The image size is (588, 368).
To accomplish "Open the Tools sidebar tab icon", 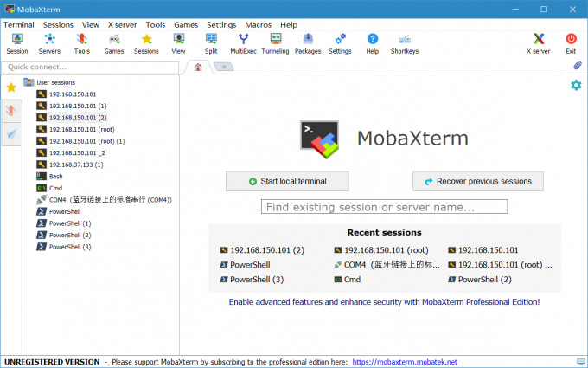I will click(11, 111).
